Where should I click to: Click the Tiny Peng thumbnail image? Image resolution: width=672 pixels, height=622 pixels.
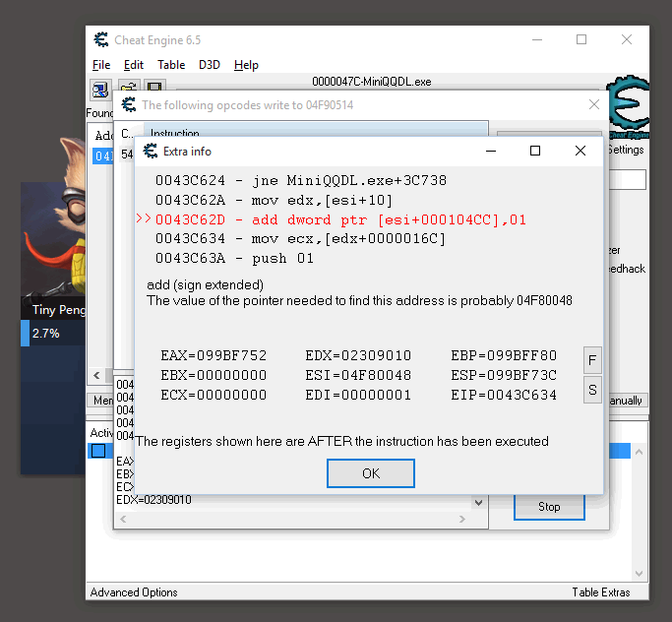pos(53,239)
